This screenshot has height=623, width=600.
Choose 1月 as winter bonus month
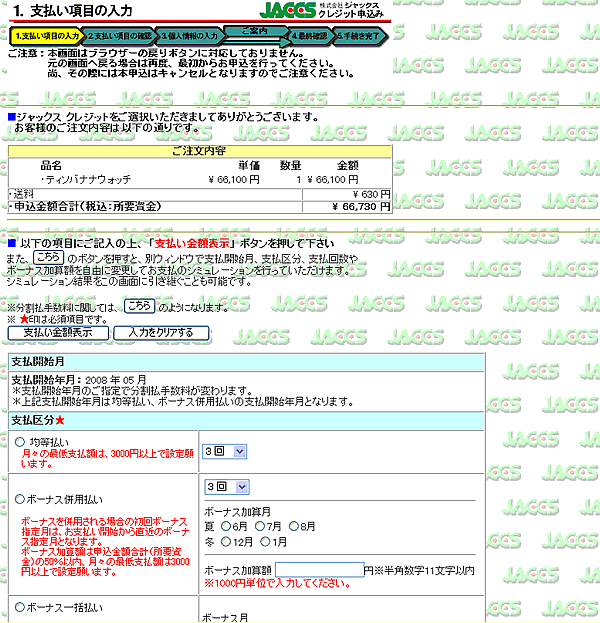[x=265, y=542]
